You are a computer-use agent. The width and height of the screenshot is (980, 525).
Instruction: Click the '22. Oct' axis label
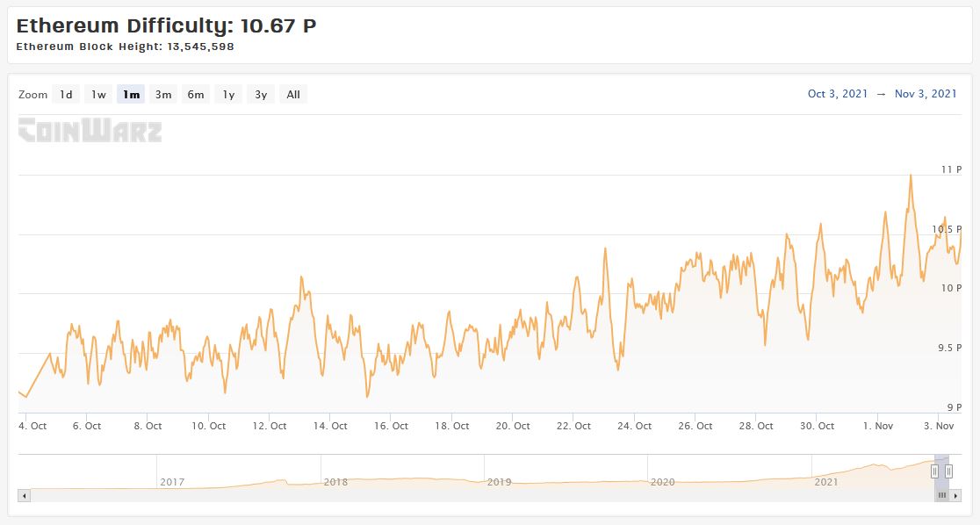[x=573, y=426]
